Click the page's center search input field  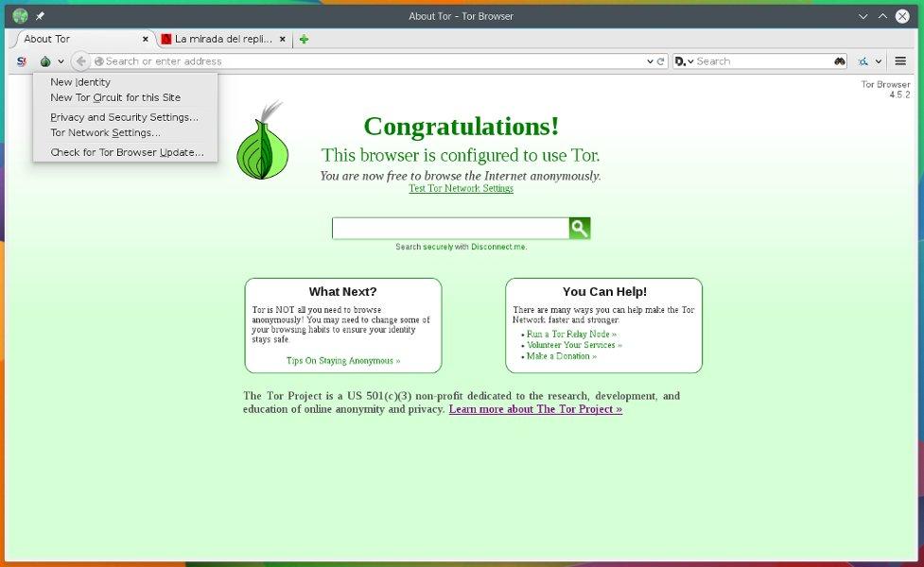coord(450,228)
